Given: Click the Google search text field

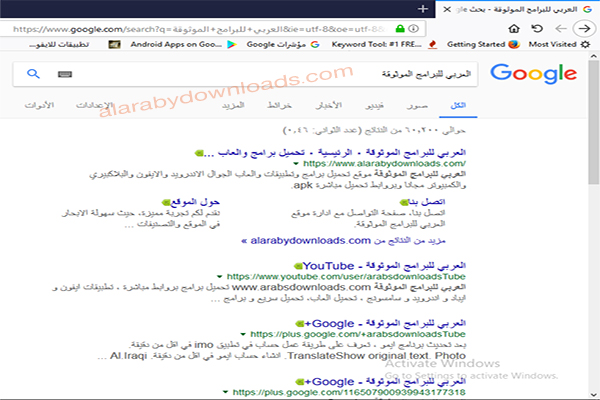Looking at the screenshot, I should [276, 74].
